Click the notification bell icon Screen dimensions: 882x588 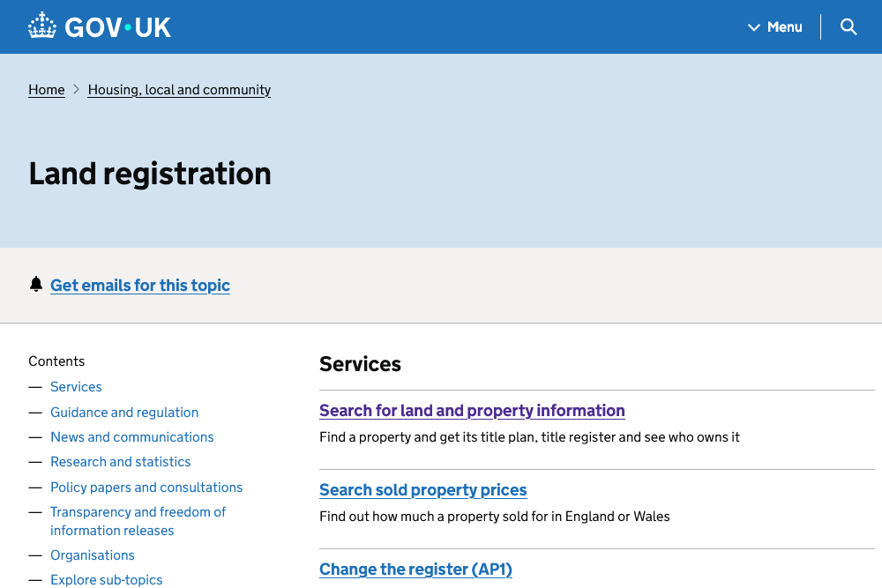36,284
